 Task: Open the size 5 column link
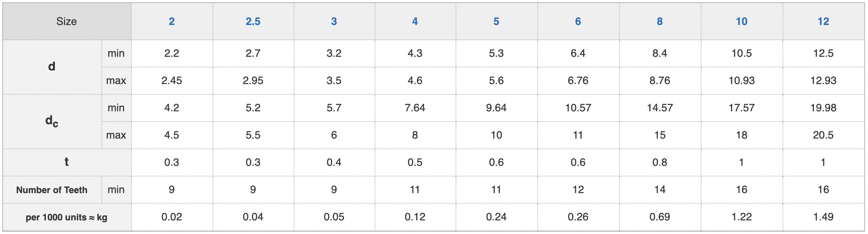pyautogui.click(x=496, y=22)
